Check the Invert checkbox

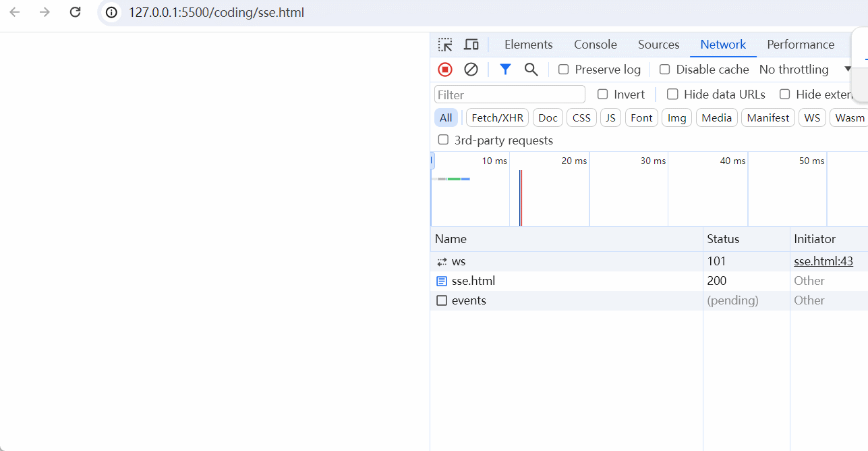[603, 95]
